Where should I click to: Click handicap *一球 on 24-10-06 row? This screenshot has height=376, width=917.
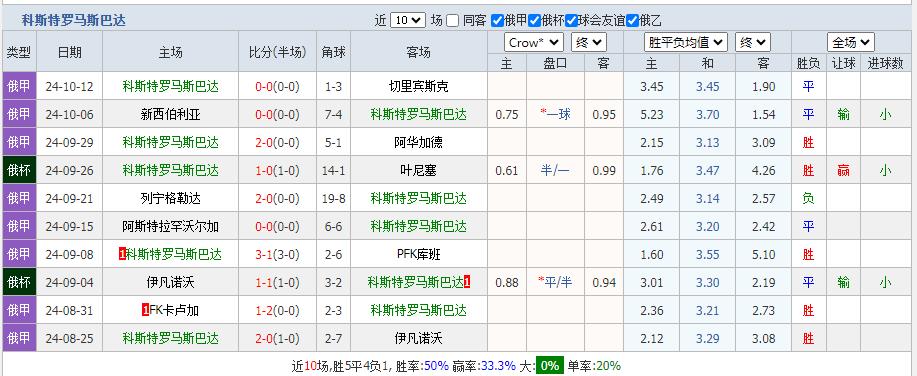pos(555,115)
